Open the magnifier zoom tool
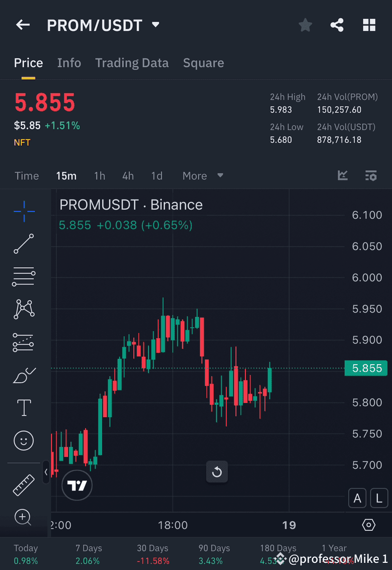392x570 pixels. click(24, 517)
